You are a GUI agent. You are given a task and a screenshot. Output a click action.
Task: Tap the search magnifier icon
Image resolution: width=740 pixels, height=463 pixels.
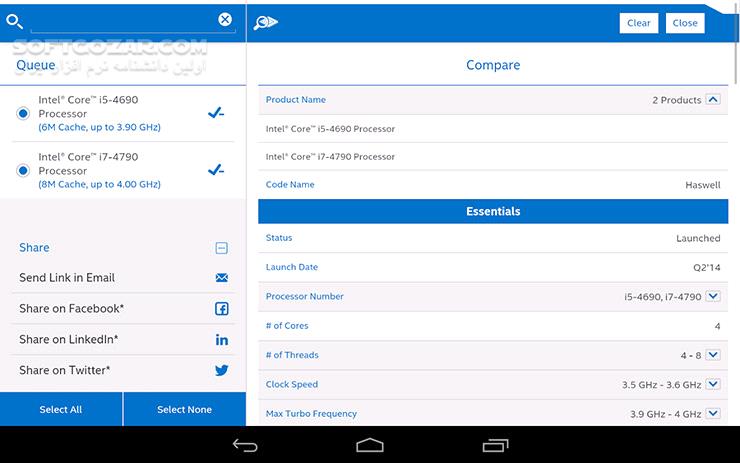pos(14,21)
